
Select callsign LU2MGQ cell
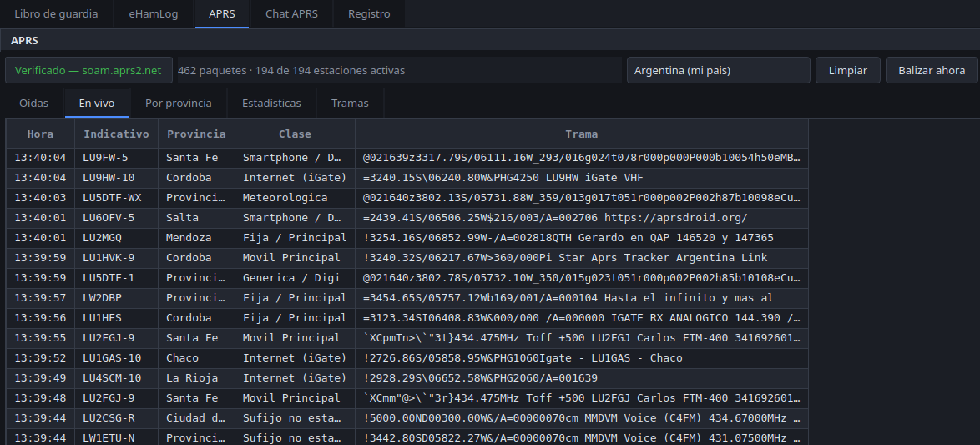click(x=116, y=237)
